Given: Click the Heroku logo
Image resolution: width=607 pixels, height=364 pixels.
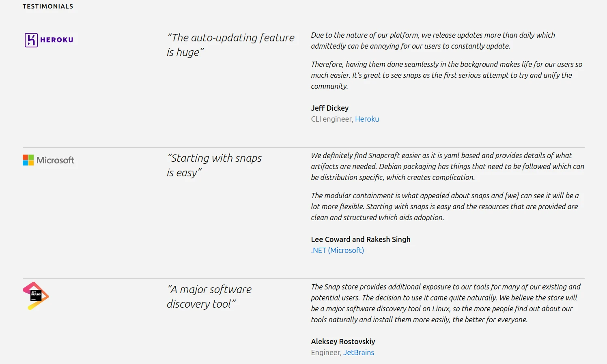Looking at the screenshot, I should pyautogui.click(x=49, y=40).
